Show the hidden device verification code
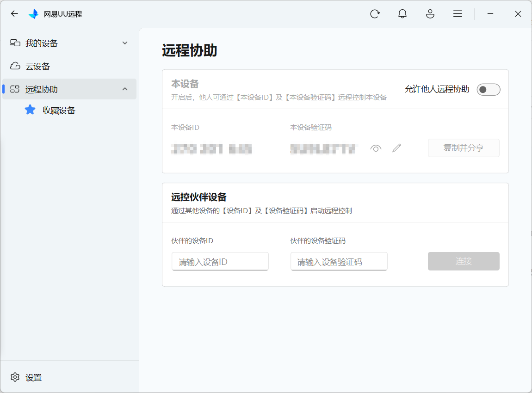This screenshot has height=393, width=532. [x=376, y=148]
